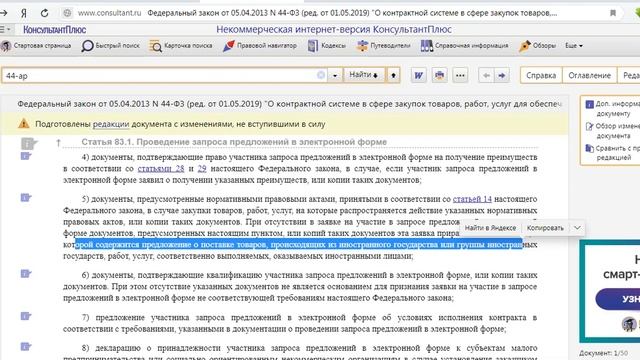This screenshot has width=640, height=360.
Task: Clear the search field text
Action: (321, 75)
